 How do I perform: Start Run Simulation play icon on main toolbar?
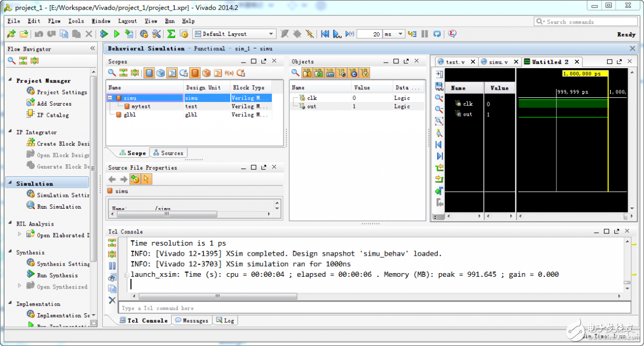(x=117, y=33)
